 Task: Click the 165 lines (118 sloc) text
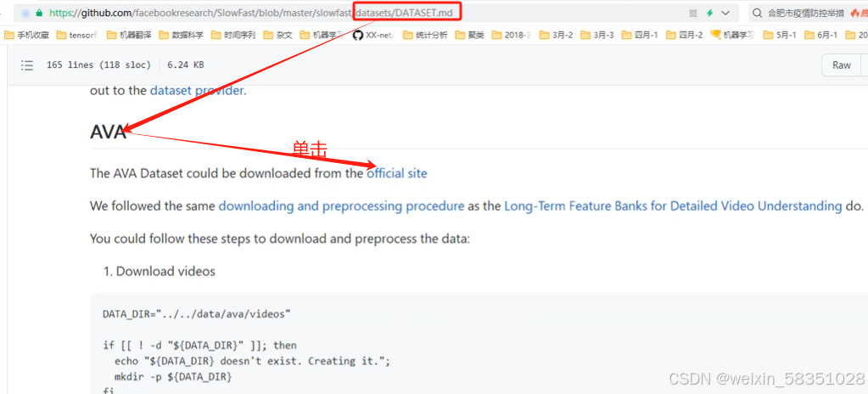(x=98, y=65)
